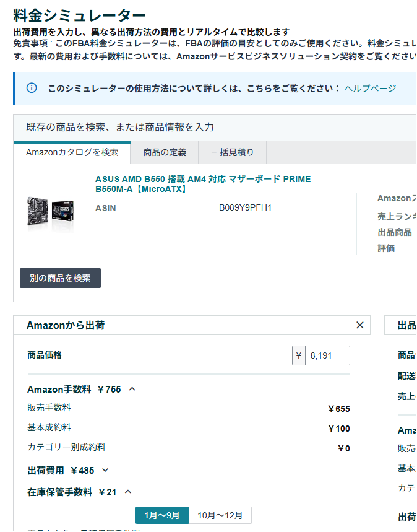Click the カテゴリー別成約料 label
This screenshot has height=532, width=417.
(x=66, y=447)
